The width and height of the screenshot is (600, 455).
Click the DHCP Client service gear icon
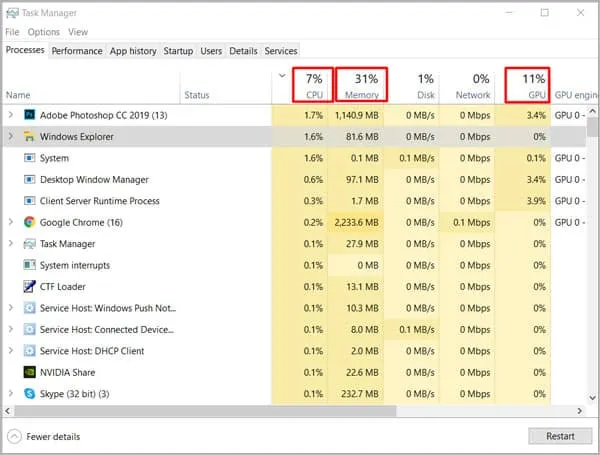pos(29,351)
